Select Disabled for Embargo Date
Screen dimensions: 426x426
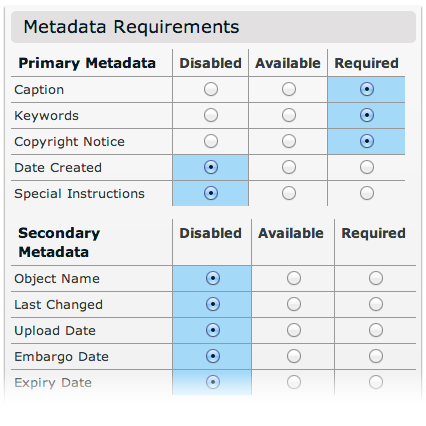coord(213,356)
